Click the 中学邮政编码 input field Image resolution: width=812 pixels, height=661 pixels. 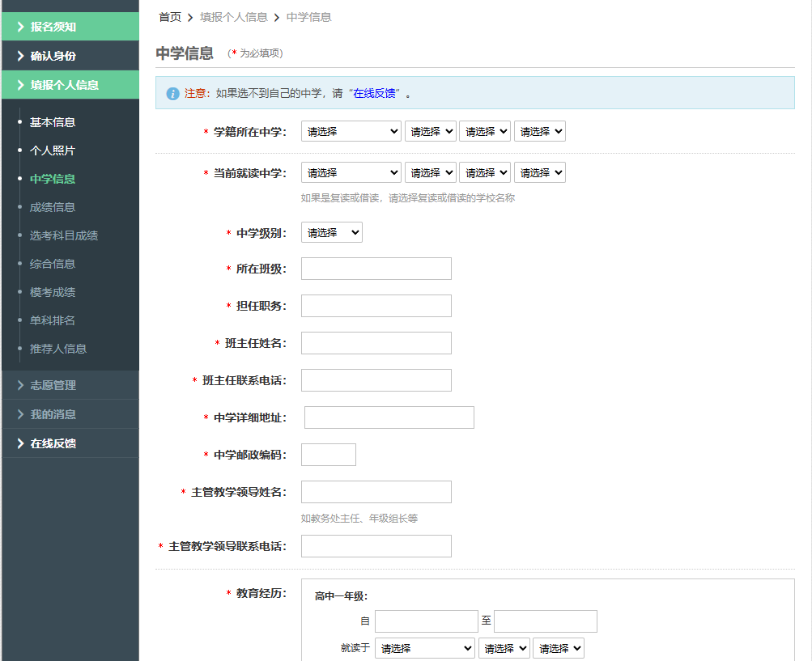click(328, 455)
